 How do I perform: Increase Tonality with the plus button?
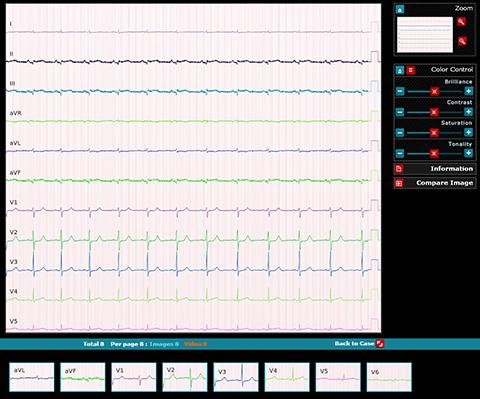click(x=468, y=153)
